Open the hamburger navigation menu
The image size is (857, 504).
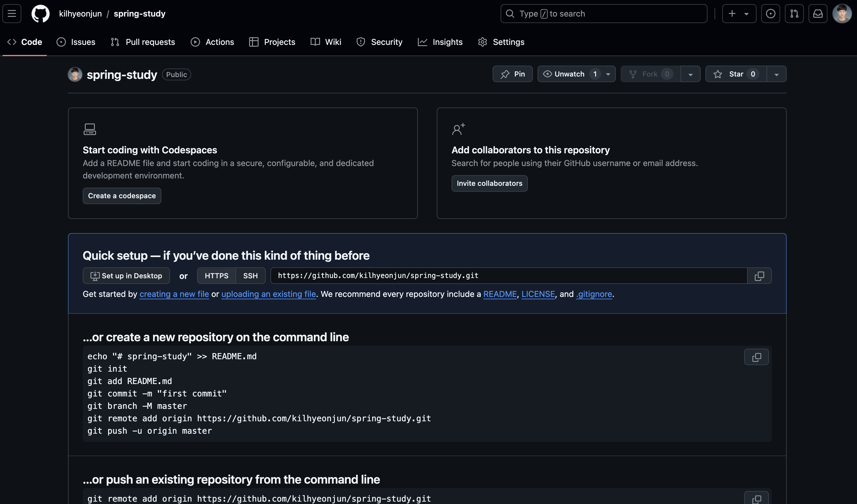coord(12,14)
